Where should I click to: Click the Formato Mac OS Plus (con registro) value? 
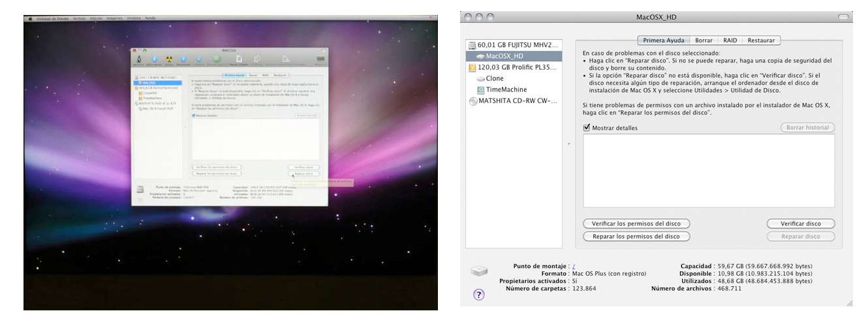609,273
